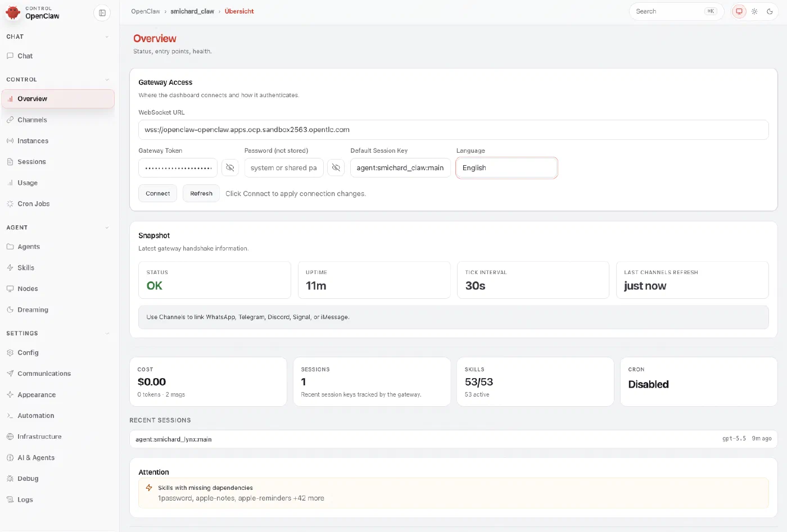This screenshot has height=532, width=787.
Task: Click the lightning icon in Attention warning
Action: click(x=149, y=488)
